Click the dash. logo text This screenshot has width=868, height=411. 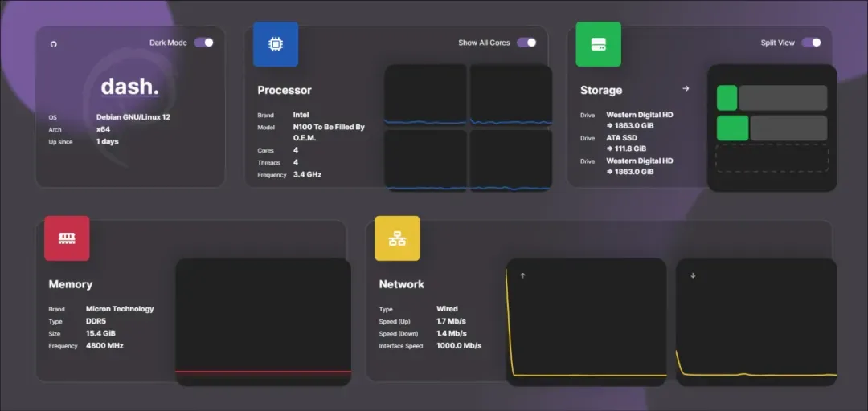[129, 87]
